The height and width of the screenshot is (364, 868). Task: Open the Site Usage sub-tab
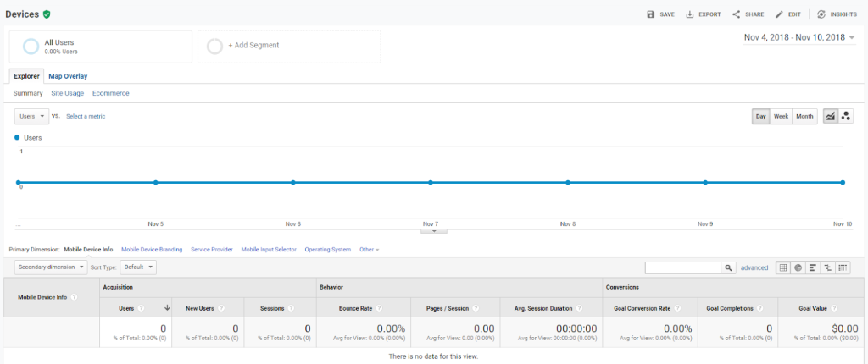(67, 93)
